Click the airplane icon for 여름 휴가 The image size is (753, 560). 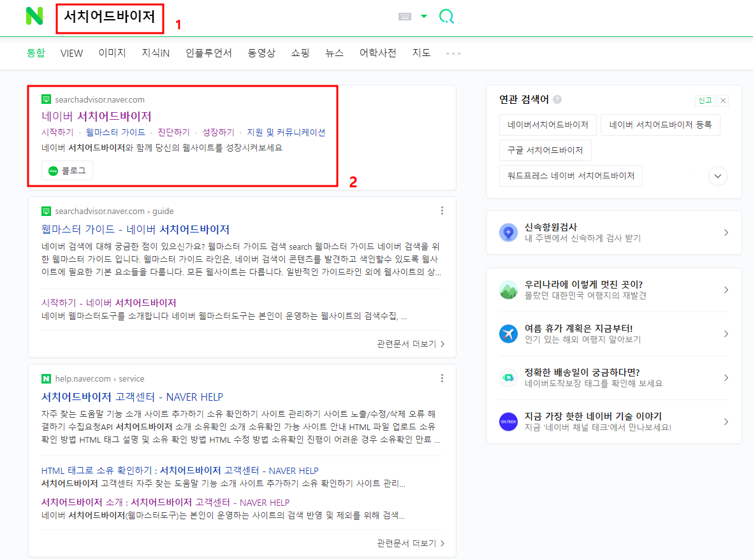(508, 333)
